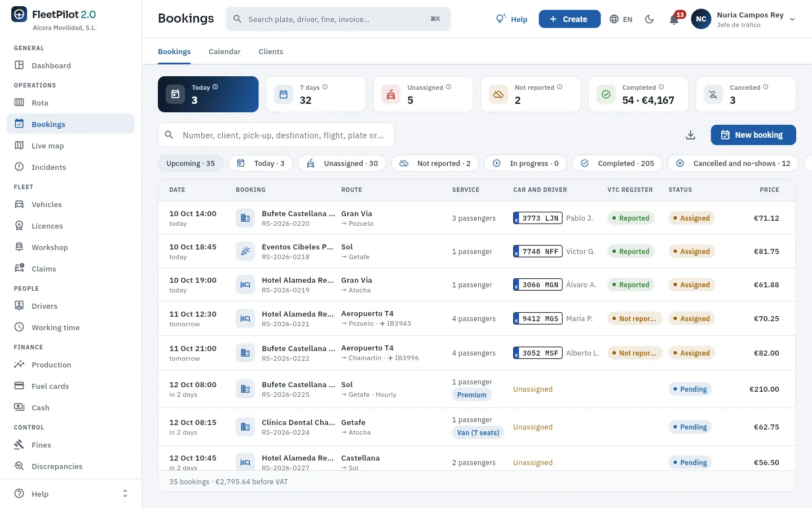Select the Upcoming · 35 filter chip
Screen dimensions: 812x508
point(191,163)
